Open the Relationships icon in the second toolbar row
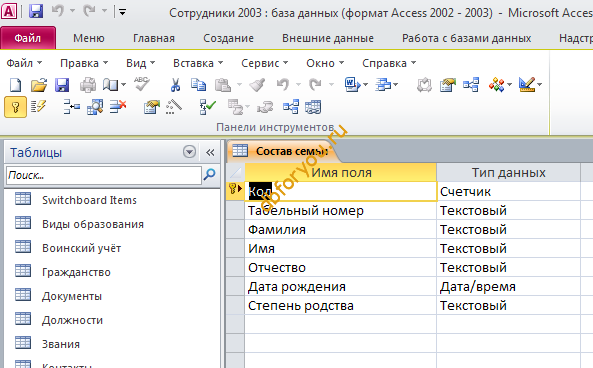Viewport: 593px width, 368px height. pyautogui.click(x=290, y=107)
